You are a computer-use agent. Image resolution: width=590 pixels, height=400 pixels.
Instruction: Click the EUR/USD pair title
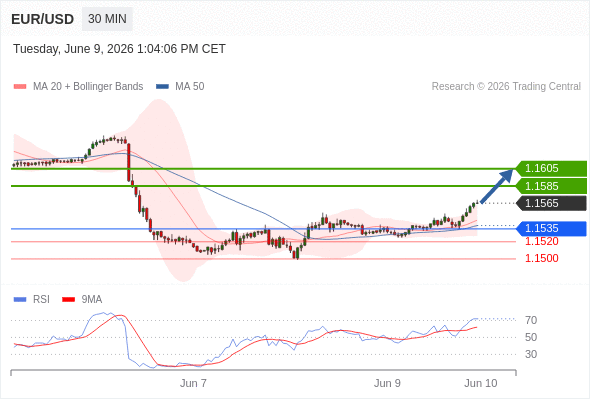[43, 19]
